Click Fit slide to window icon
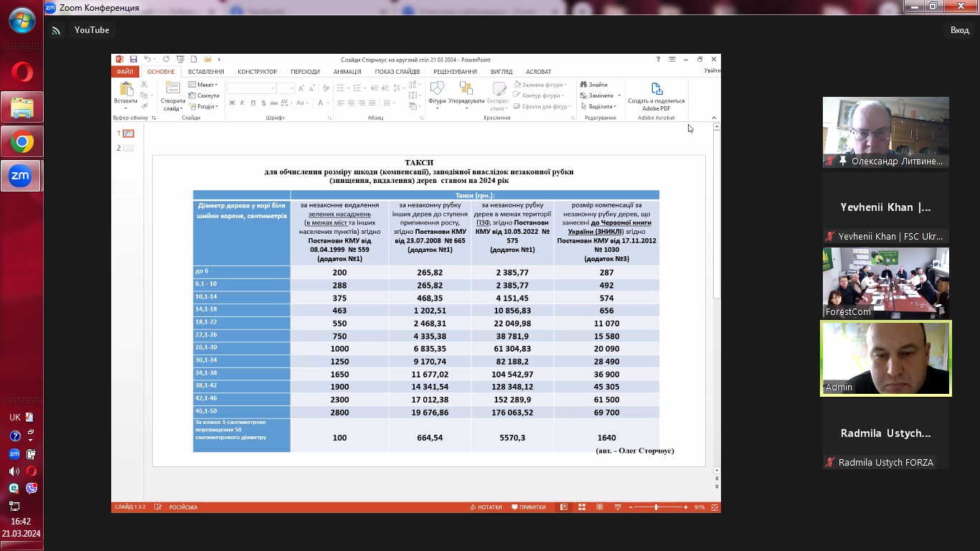This screenshot has width=980, height=551. pyautogui.click(x=713, y=507)
